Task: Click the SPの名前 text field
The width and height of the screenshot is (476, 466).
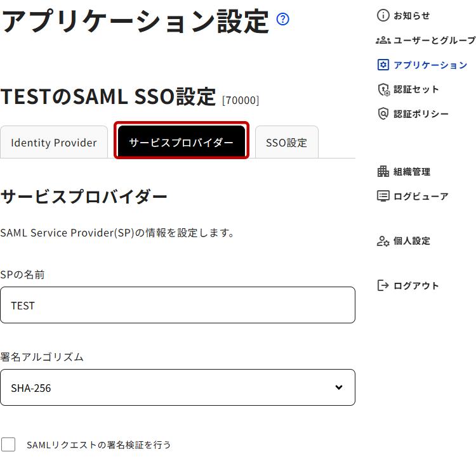Action: (x=177, y=305)
